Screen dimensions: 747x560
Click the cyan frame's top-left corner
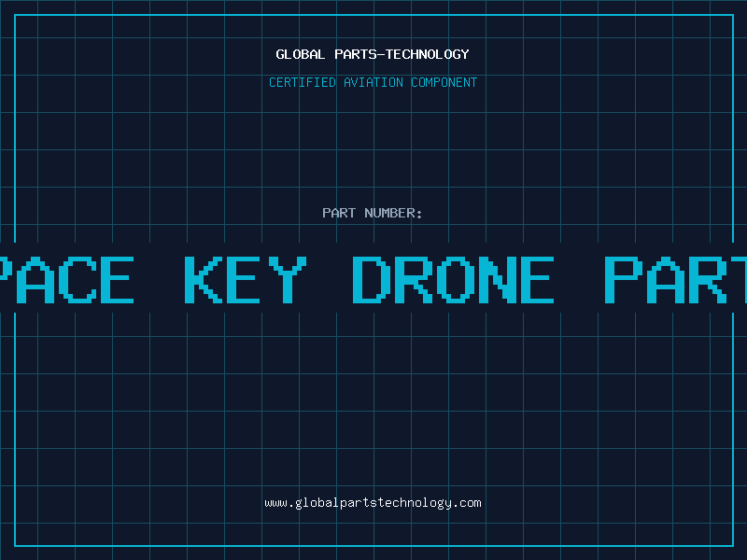pos(15,15)
